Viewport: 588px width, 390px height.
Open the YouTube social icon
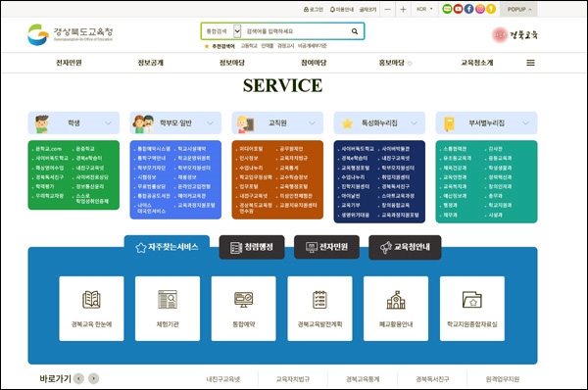(458, 9)
